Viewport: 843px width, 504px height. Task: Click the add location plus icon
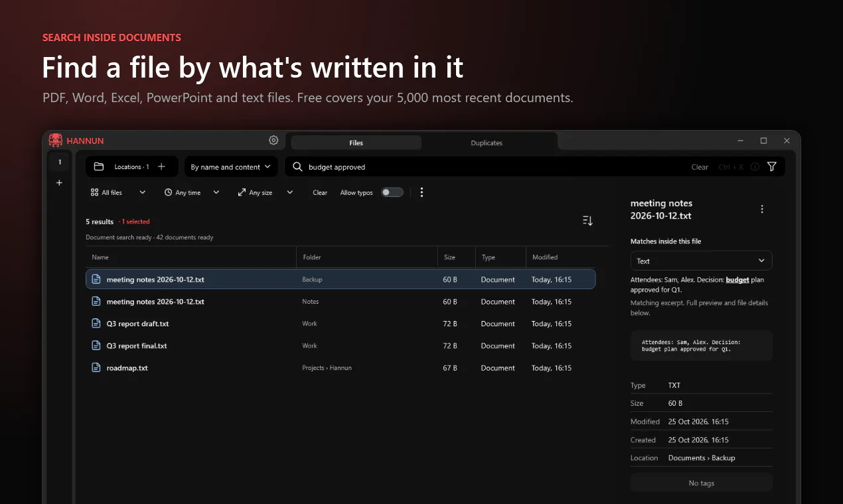(161, 166)
